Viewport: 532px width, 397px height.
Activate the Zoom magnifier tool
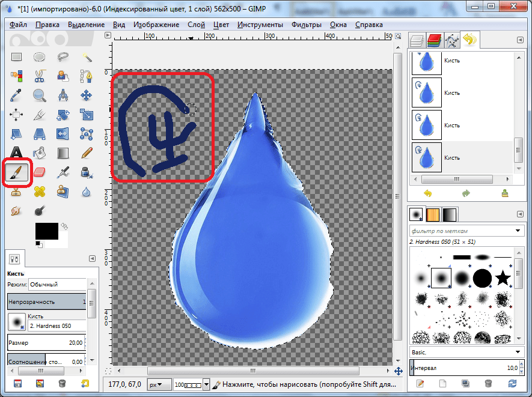[40, 95]
